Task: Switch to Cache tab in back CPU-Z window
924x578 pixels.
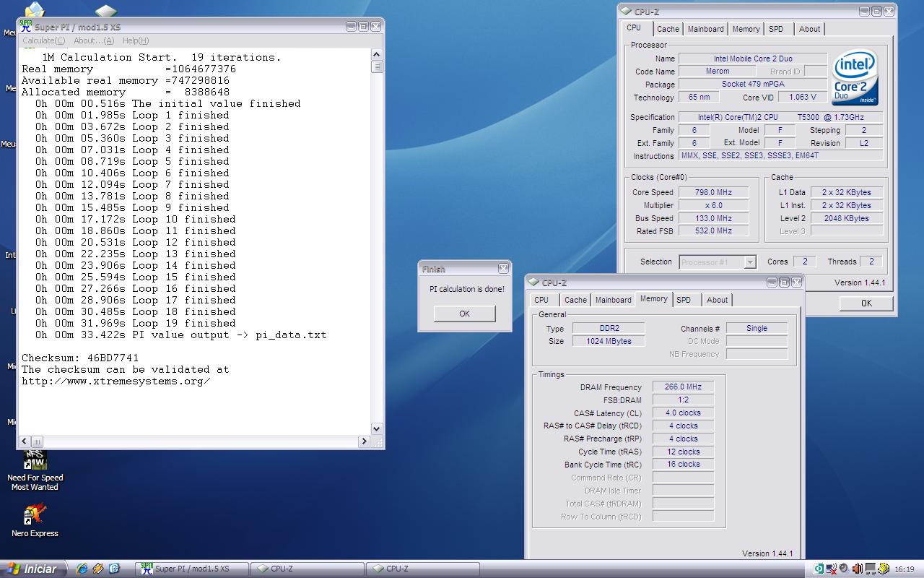Action: click(668, 29)
